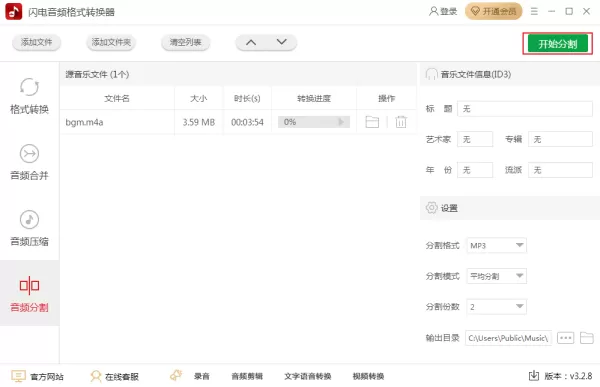Click the 添加文件 add file button

click(36, 42)
